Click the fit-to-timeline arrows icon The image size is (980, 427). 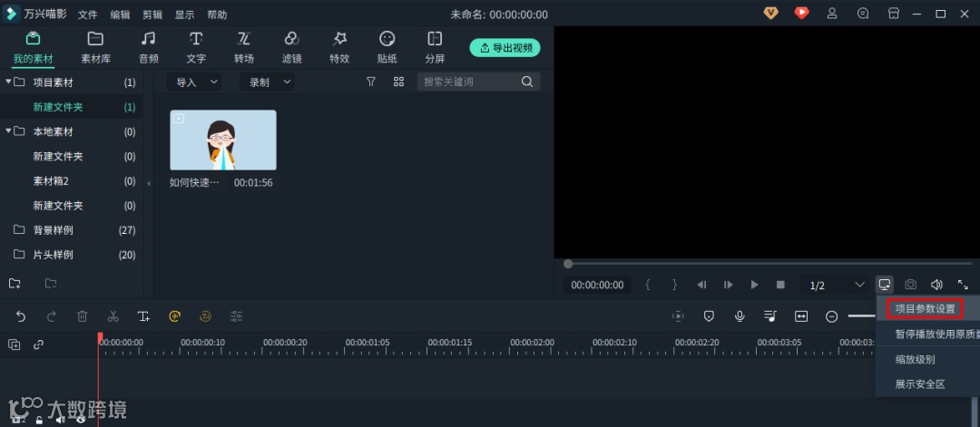tap(801, 316)
